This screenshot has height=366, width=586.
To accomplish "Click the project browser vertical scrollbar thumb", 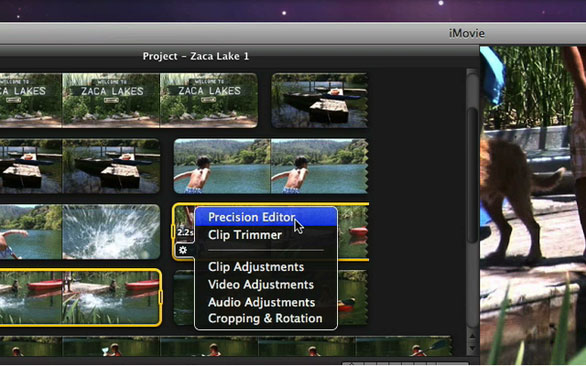I will click(473, 175).
